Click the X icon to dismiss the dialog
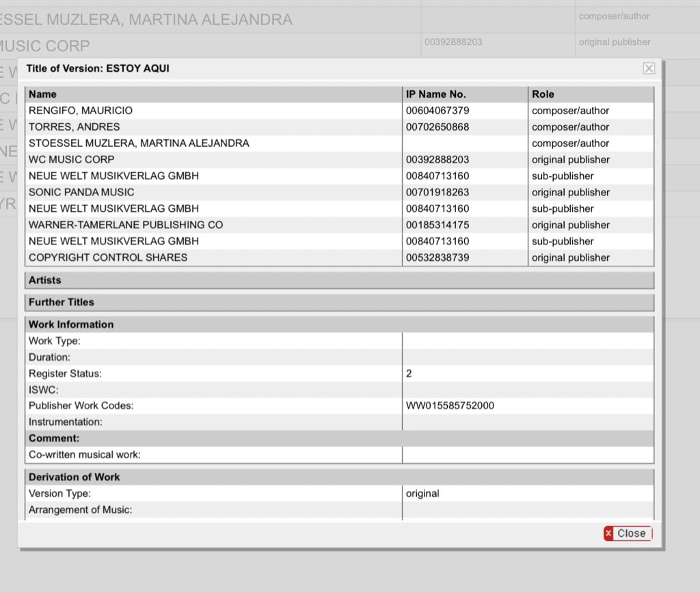 tap(648, 68)
